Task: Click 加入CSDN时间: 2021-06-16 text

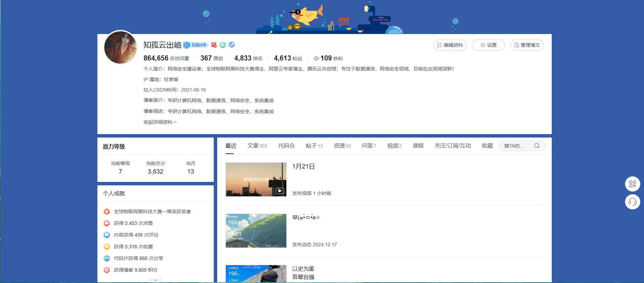Action: [175, 90]
